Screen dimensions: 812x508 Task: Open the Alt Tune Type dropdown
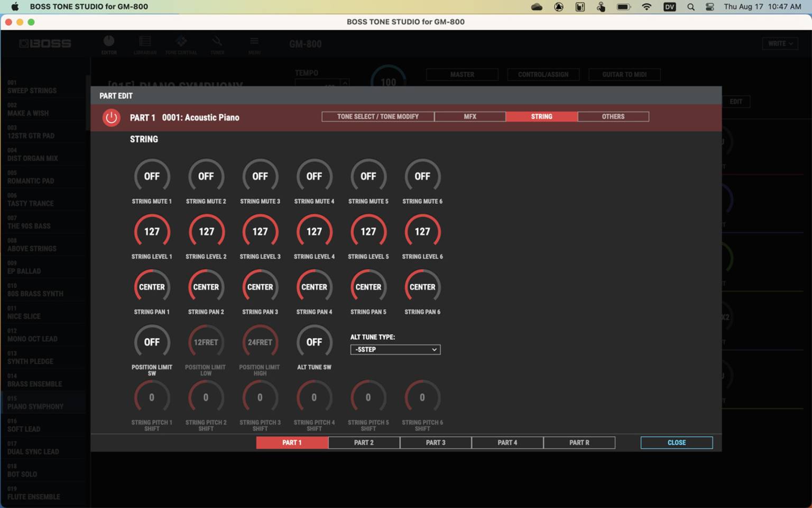click(x=395, y=350)
